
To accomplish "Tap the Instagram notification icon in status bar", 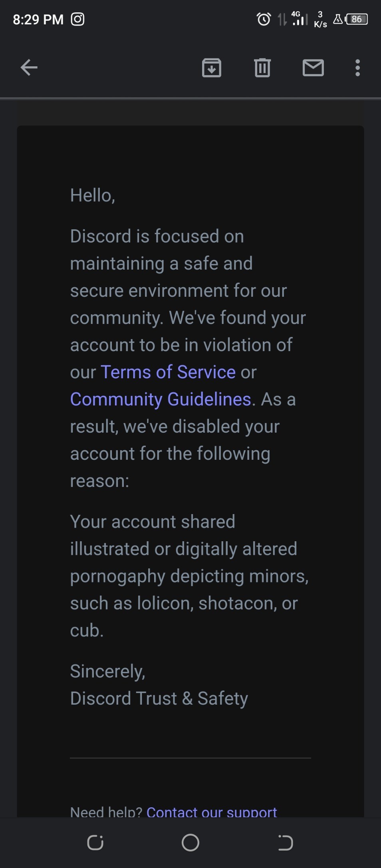I will (77, 19).
